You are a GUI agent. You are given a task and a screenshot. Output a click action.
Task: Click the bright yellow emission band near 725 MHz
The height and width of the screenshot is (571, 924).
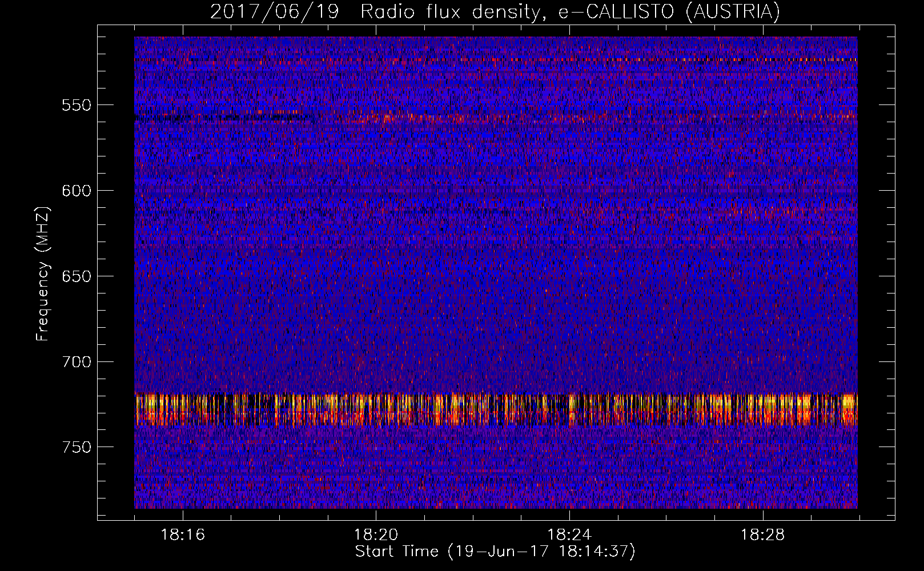496,409
